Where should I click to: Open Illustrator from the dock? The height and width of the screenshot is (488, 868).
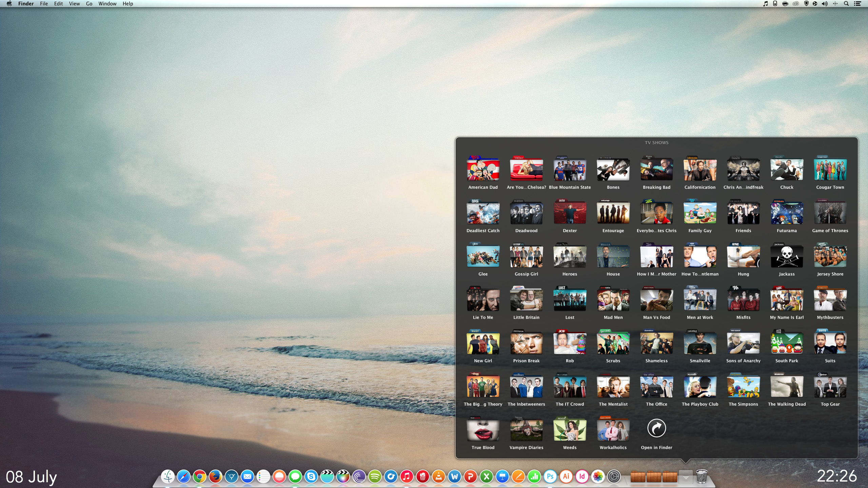(566, 476)
